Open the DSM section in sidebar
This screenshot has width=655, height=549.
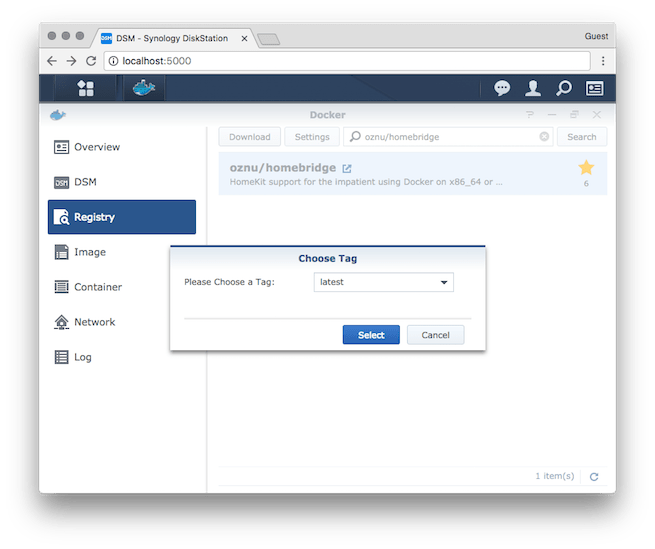coord(122,182)
